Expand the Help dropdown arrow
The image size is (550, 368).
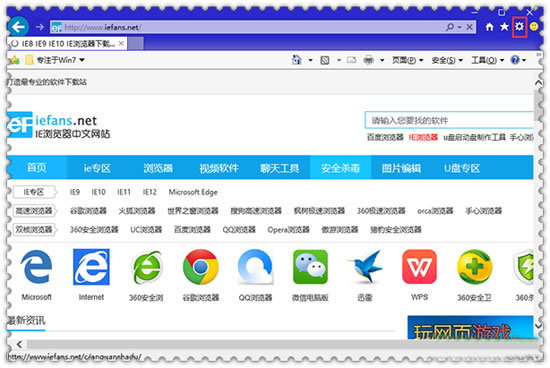pyautogui.click(x=524, y=60)
